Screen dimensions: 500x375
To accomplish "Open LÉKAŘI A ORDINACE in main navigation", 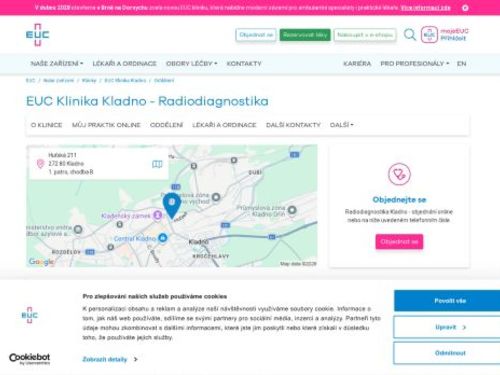I will (124, 63).
